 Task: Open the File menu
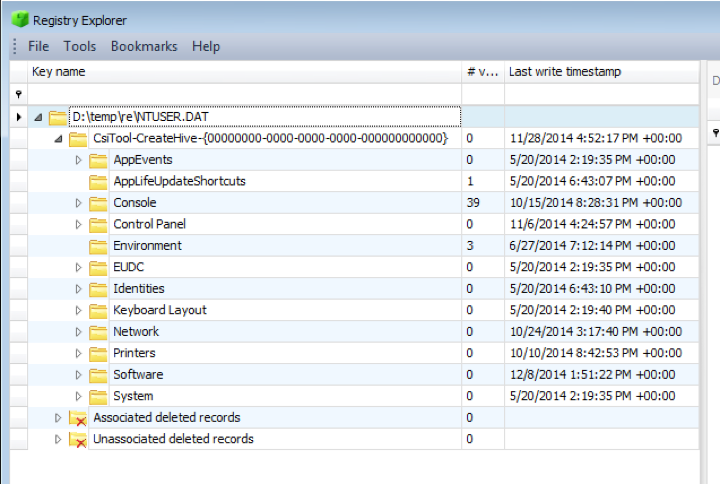coord(38,46)
